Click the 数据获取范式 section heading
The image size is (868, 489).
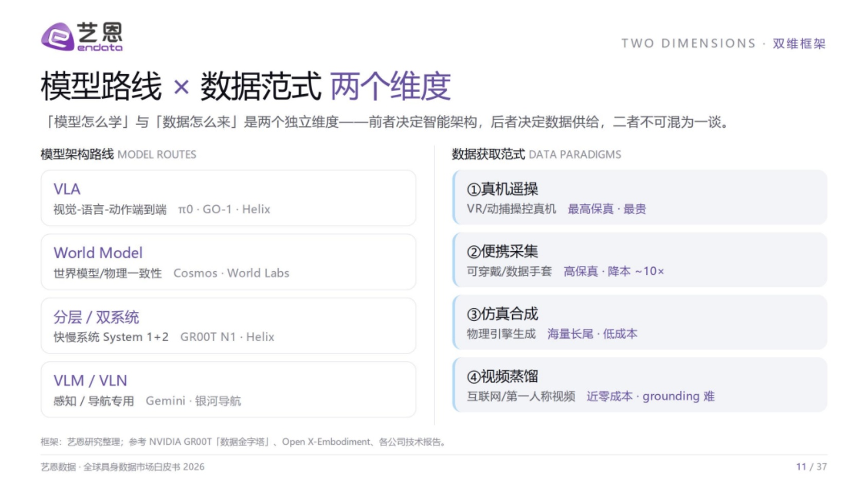489,154
